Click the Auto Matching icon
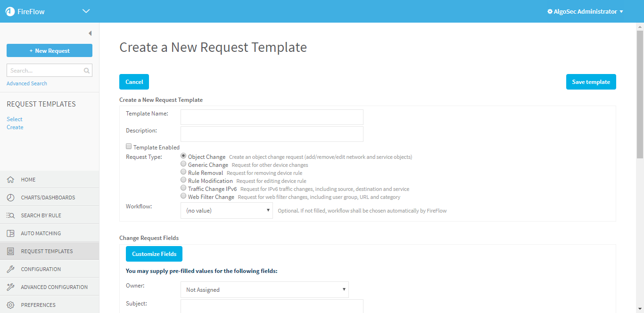This screenshot has width=644, height=313. pos(10,233)
